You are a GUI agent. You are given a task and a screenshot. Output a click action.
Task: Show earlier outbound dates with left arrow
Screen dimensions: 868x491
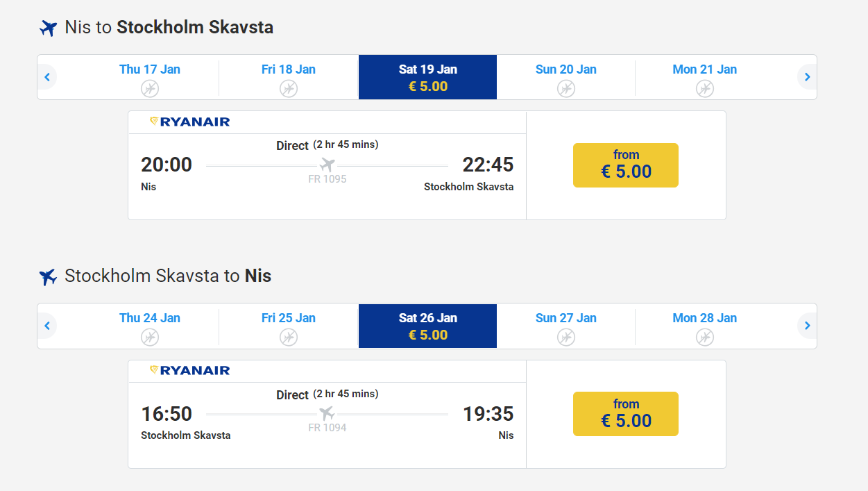coord(47,77)
